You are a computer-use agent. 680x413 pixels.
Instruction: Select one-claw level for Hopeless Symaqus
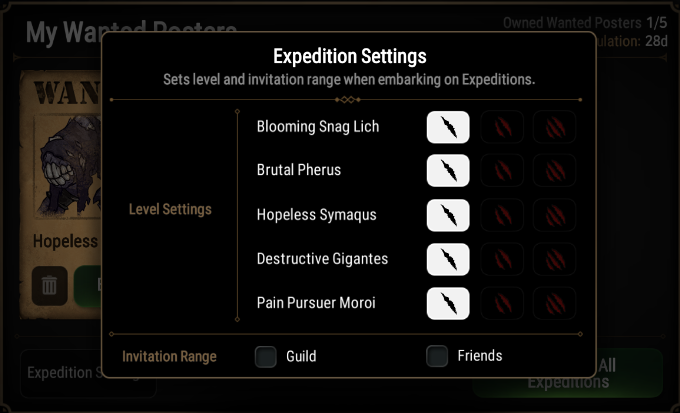[x=448, y=215]
